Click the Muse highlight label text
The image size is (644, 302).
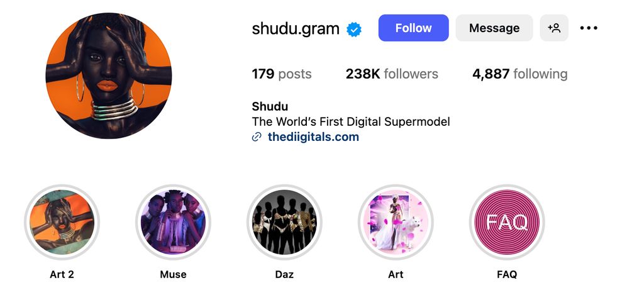tap(173, 274)
